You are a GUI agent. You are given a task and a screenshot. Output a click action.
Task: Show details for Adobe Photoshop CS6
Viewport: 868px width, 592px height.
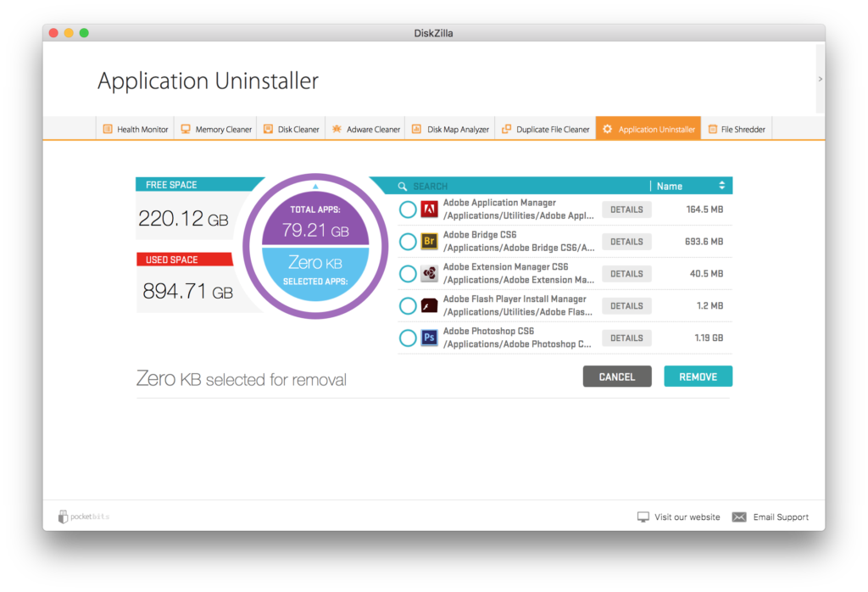click(626, 338)
